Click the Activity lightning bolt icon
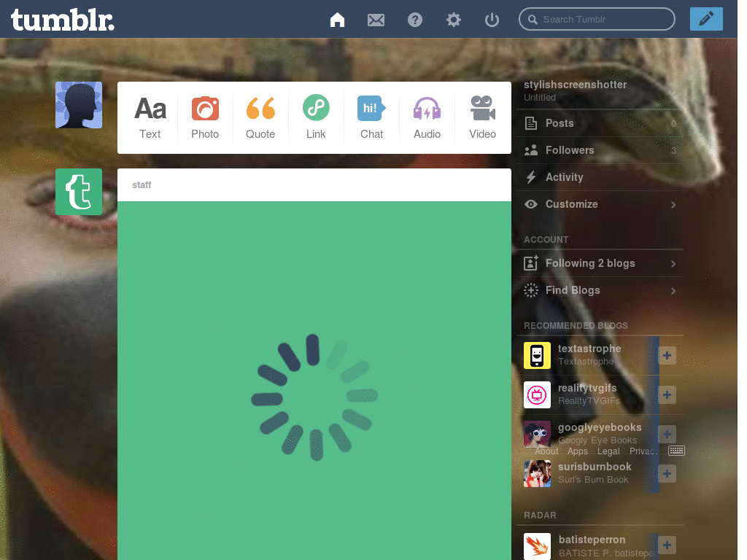The image size is (747, 560). 531,177
